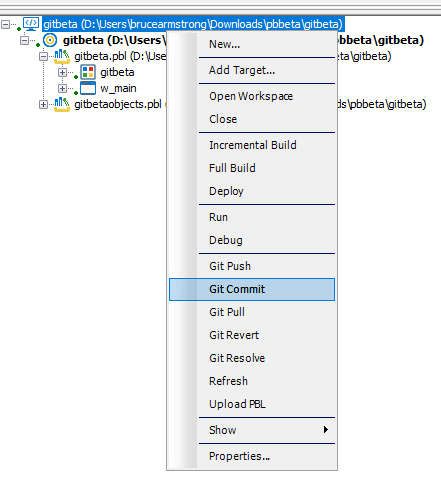Expand the gitbeta application object node
Image resolution: width=441 pixels, height=483 pixels.
click(x=62, y=72)
